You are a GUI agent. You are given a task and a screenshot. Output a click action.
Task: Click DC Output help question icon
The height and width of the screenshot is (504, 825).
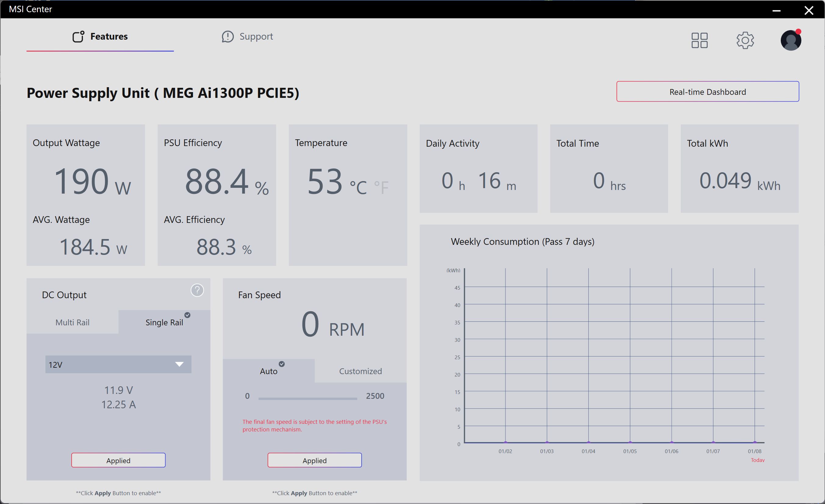[197, 290]
